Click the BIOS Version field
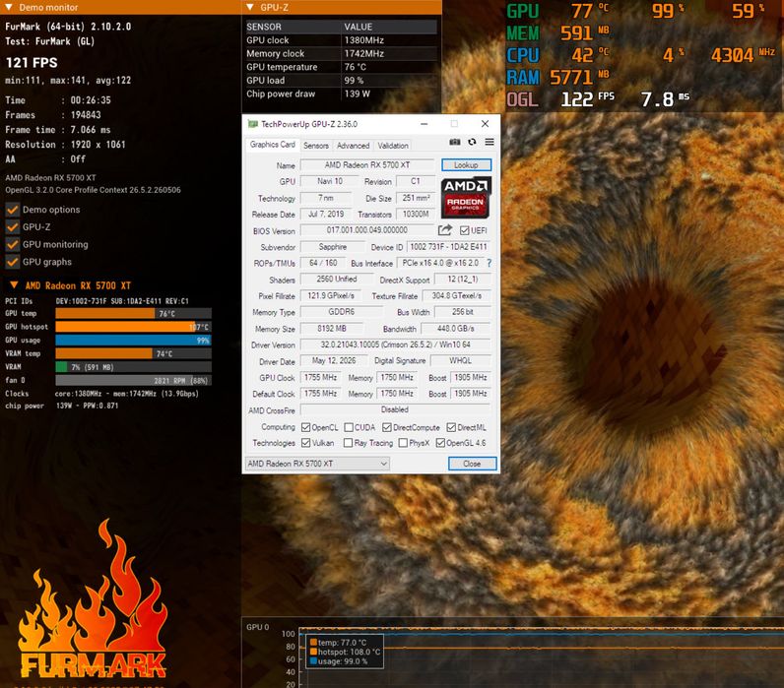The image size is (784, 688). [x=367, y=230]
